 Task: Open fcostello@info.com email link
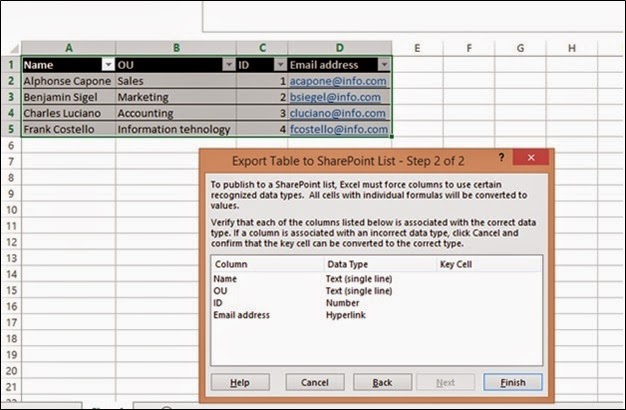coord(339,129)
